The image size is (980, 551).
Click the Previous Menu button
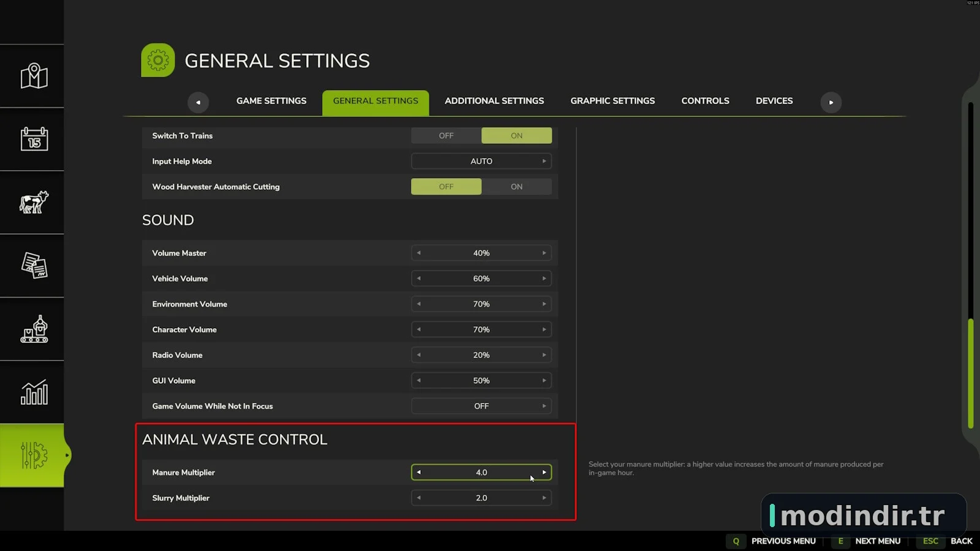pyautogui.click(x=772, y=541)
